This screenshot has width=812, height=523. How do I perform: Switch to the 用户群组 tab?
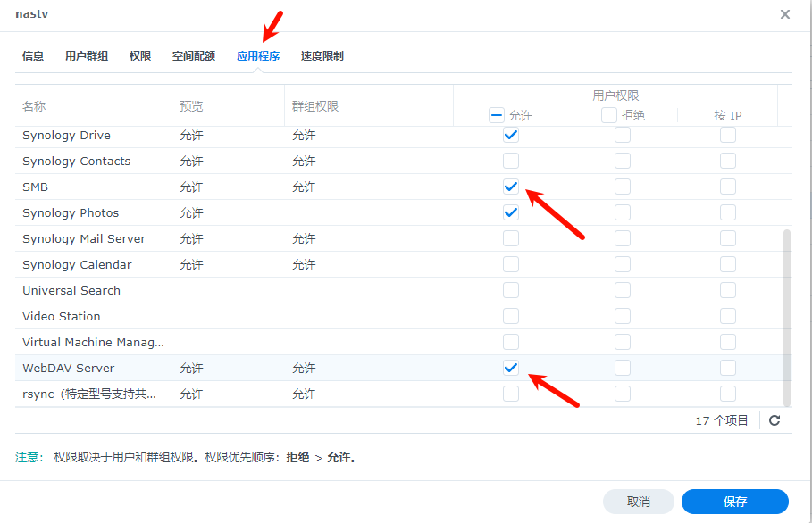click(x=87, y=56)
